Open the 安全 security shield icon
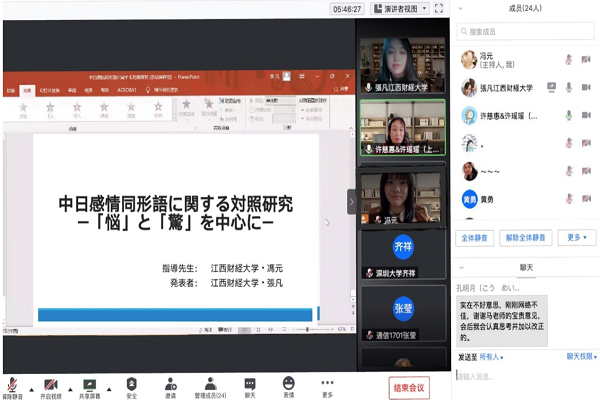The image size is (600, 400). [132, 384]
